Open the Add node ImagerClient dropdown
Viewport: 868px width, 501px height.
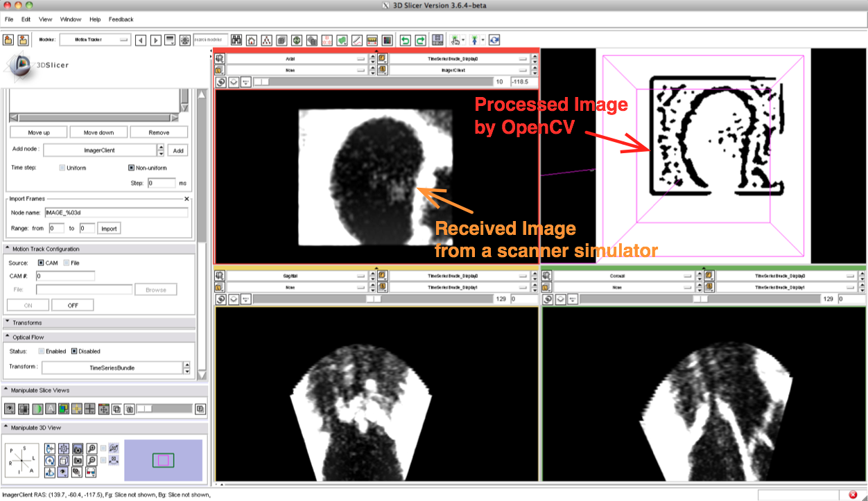161,150
